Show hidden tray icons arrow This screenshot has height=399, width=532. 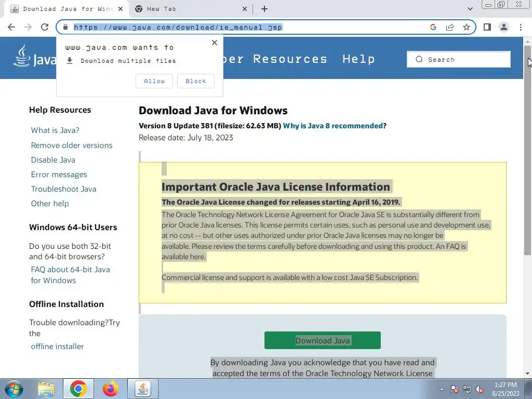(442, 389)
